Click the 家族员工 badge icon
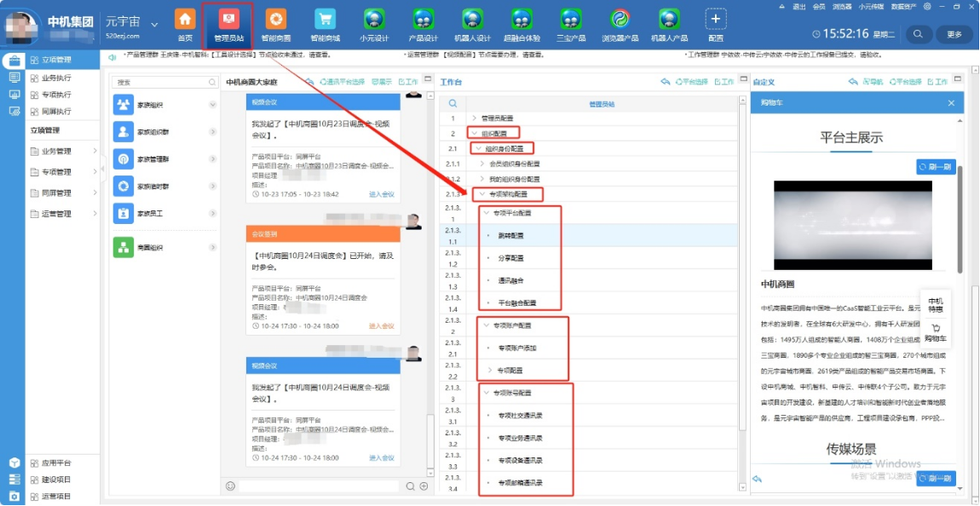Screen dimensions: 980x506 click(123, 214)
